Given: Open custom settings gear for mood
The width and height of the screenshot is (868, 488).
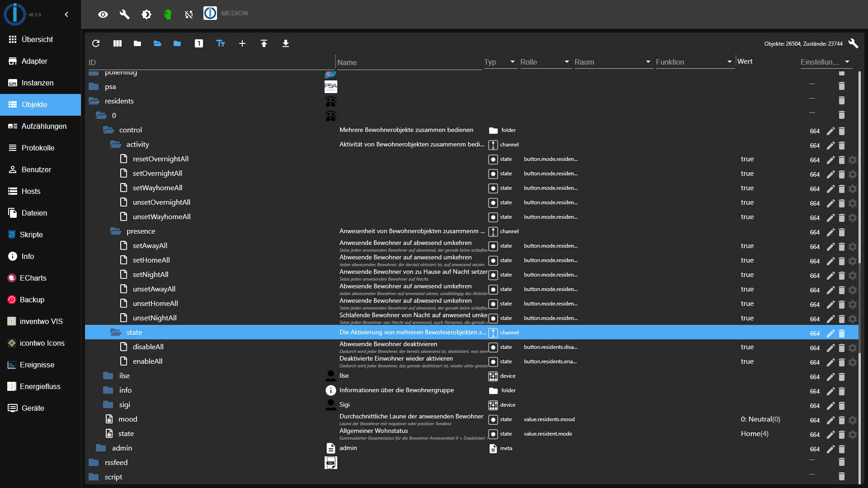Looking at the screenshot, I should pyautogui.click(x=853, y=420).
